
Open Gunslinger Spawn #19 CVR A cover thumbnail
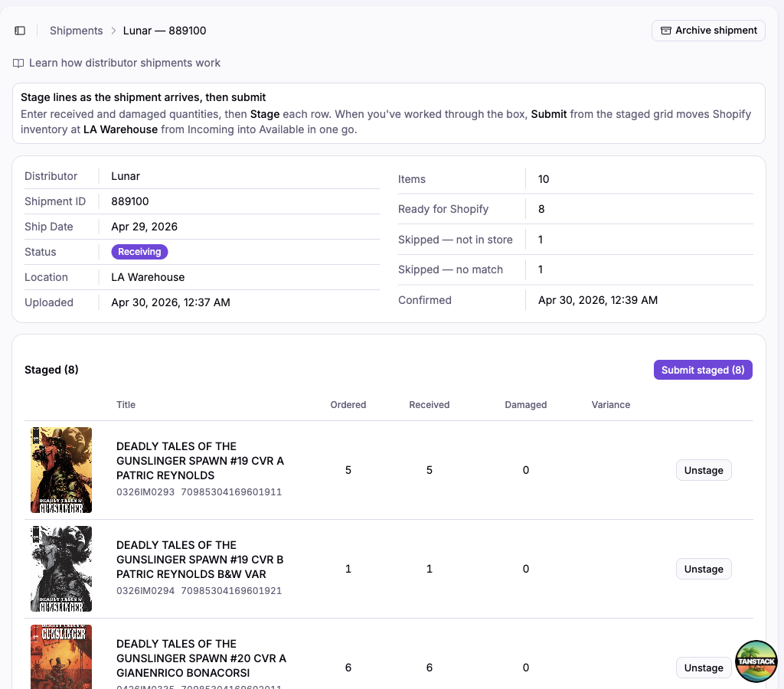[x=61, y=470]
